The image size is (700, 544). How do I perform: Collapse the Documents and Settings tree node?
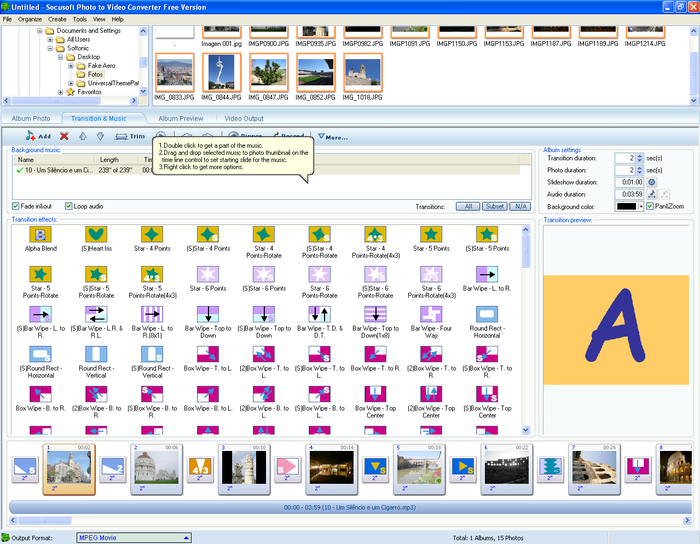[x=40, y=31]
